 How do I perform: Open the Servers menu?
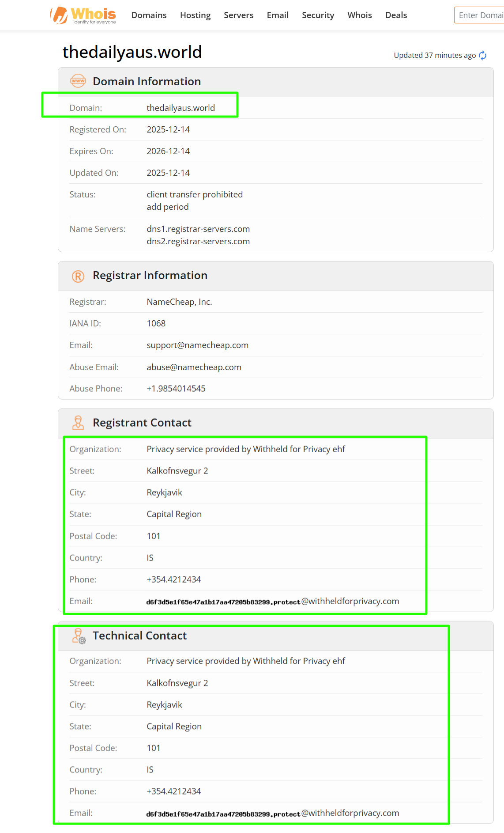tap(238, 15)
